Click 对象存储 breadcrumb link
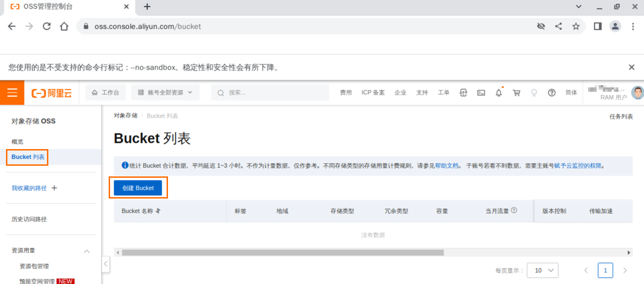The height and width of the screenshot is (284, 644). tap(126, 116)
